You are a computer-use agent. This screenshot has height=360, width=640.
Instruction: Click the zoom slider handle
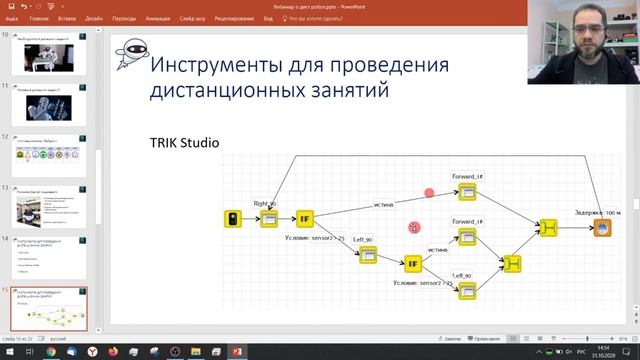click(x=587, y=339)
